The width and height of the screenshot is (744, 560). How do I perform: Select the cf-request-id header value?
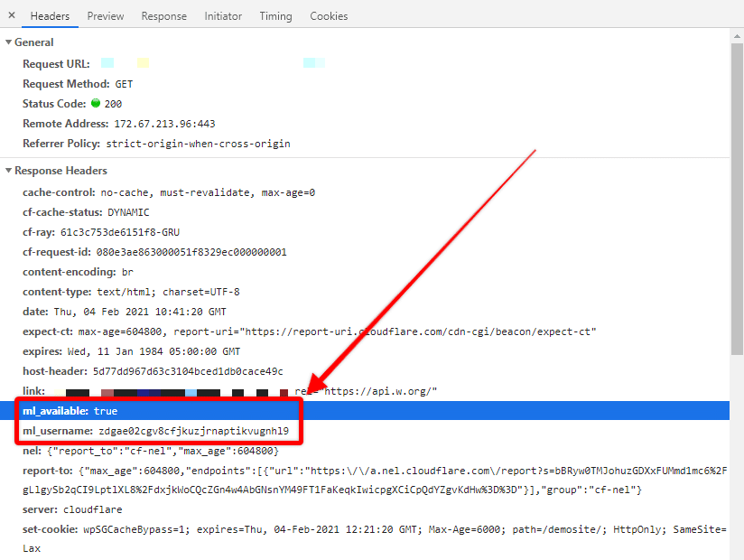pyautogui.click(x=191, y=253)
